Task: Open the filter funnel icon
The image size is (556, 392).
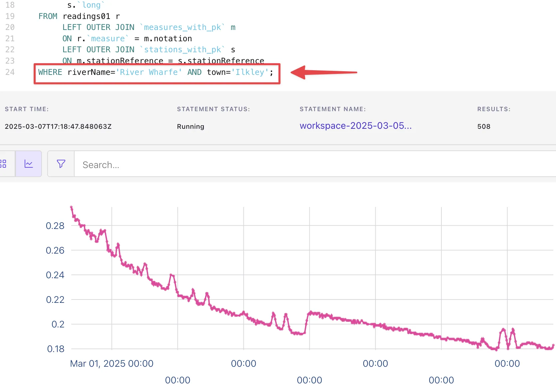Action: (61, 164)
